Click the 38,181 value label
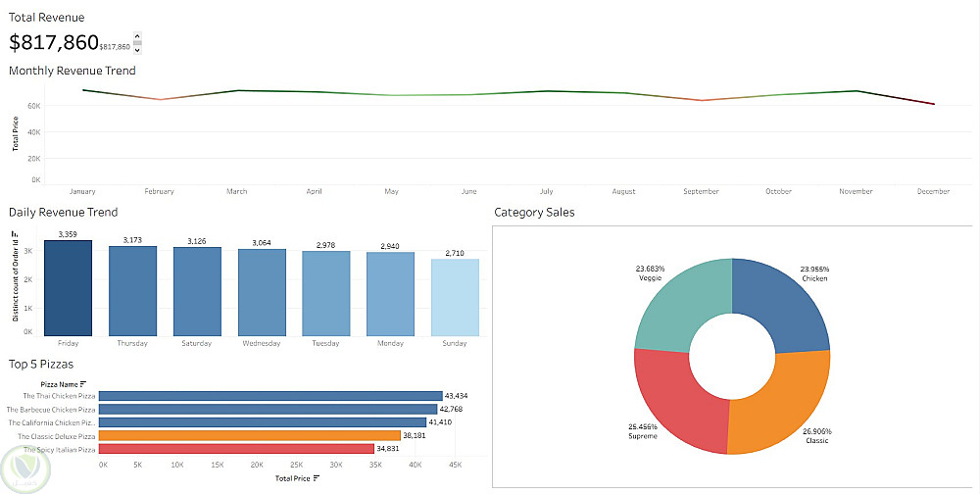The width and height of the screenshot is (980, 494). tap(415, 436)
